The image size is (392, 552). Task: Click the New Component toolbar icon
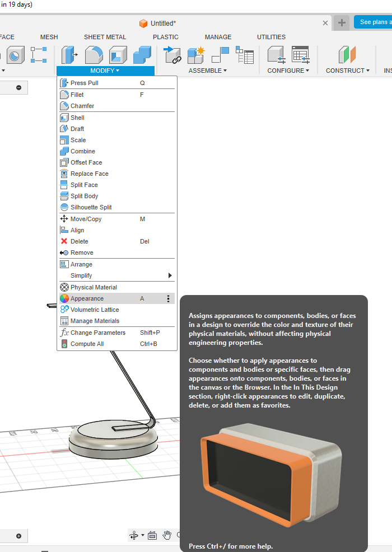pyautogui.click(x=196, y=55)
